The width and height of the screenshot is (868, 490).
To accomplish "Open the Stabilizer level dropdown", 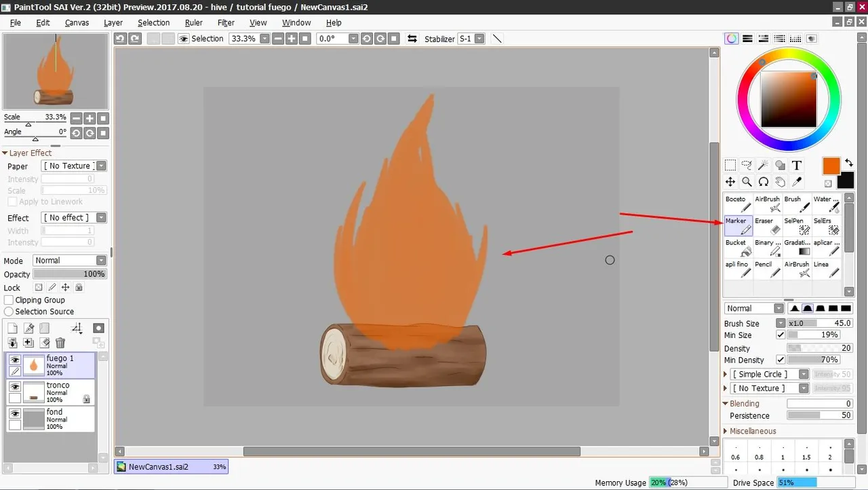I will coord(479,39).
